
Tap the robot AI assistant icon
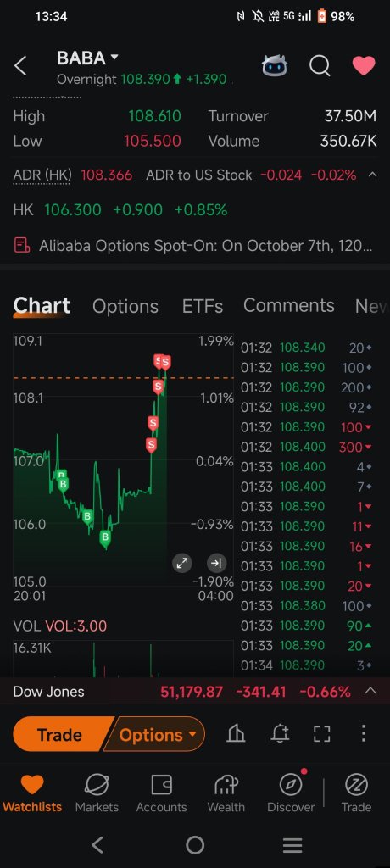[275, 66]
